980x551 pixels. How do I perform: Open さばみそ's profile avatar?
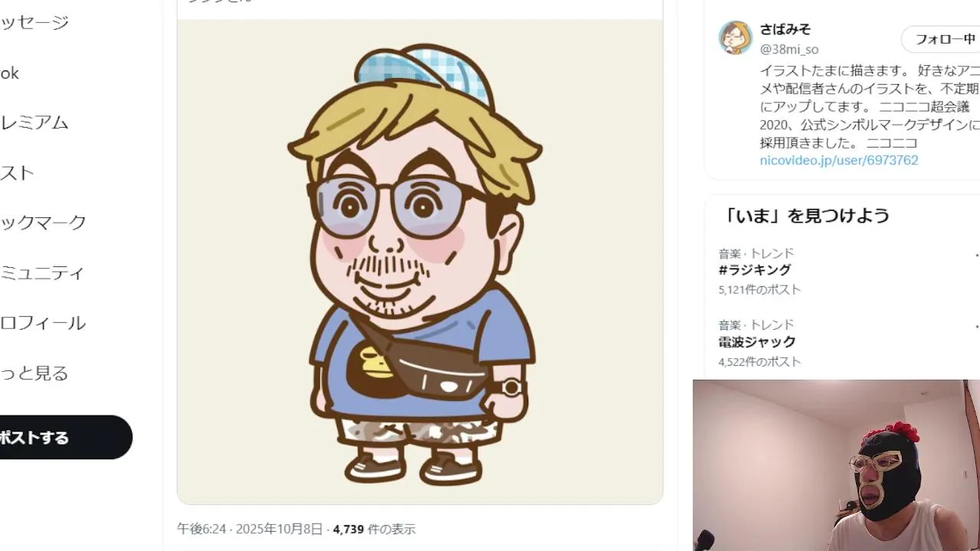pyautogui.click(x=735, y=37)
